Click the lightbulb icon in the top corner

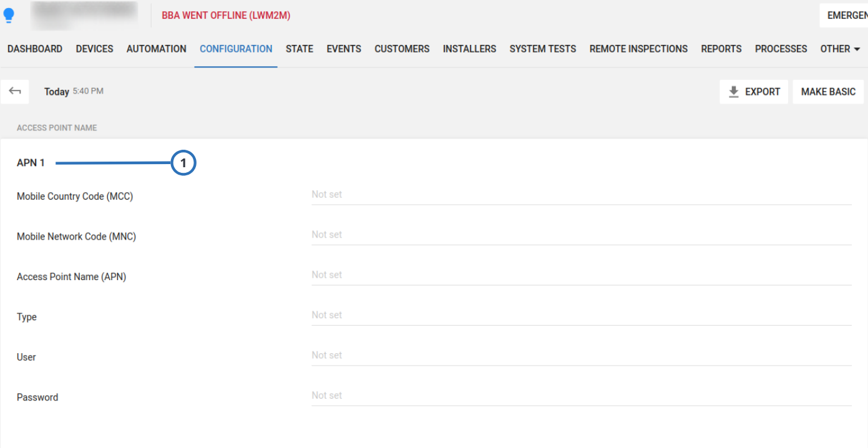click(9, 15)
